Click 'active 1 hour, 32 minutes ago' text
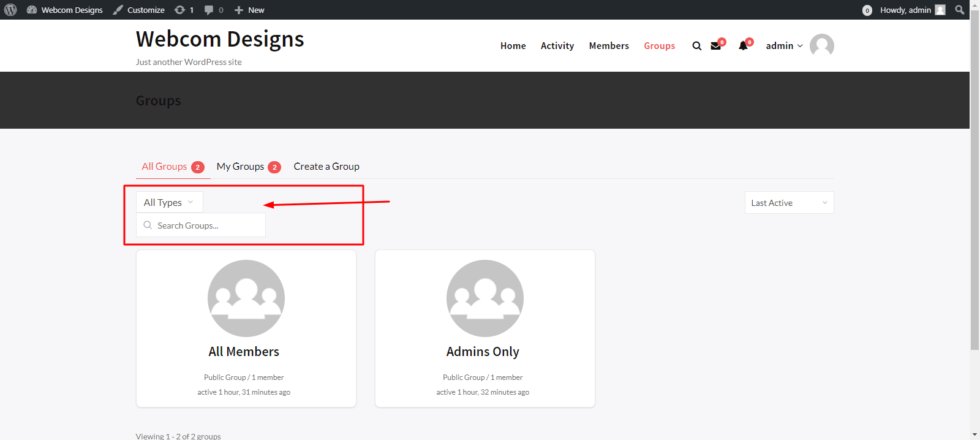This screenshot has width=980, height=440. pyautogui.click(x=483, y=392)
